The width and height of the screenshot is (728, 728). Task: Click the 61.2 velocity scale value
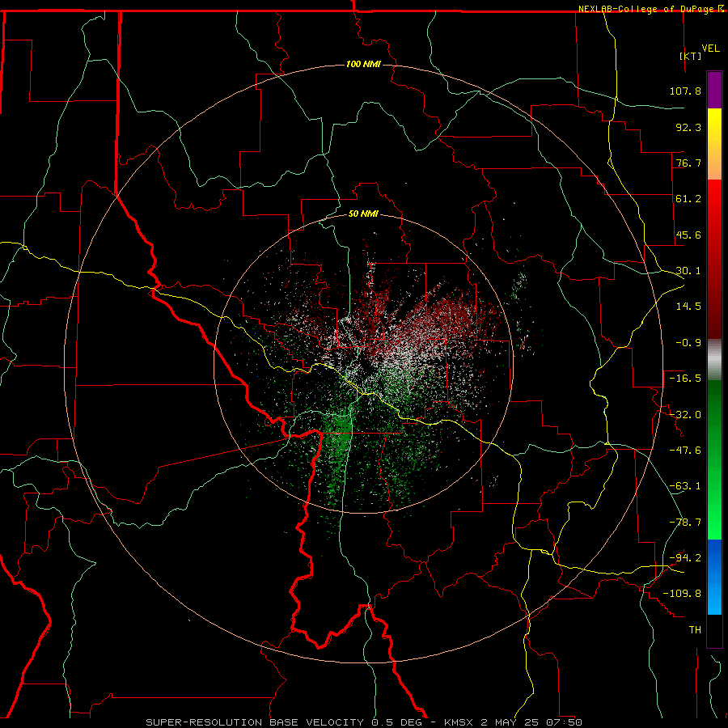click(688, 199)
